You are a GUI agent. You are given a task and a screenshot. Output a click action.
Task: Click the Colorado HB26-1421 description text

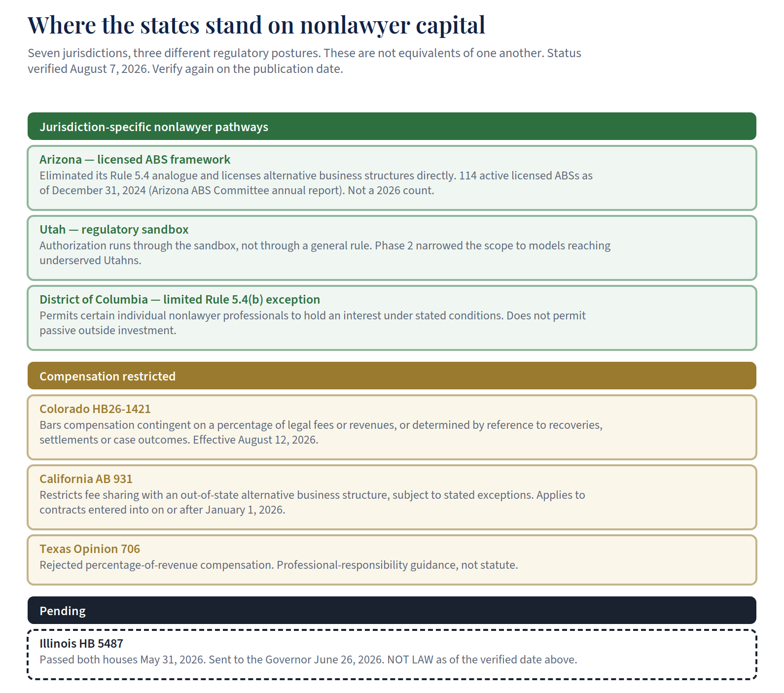coord(321,432)
